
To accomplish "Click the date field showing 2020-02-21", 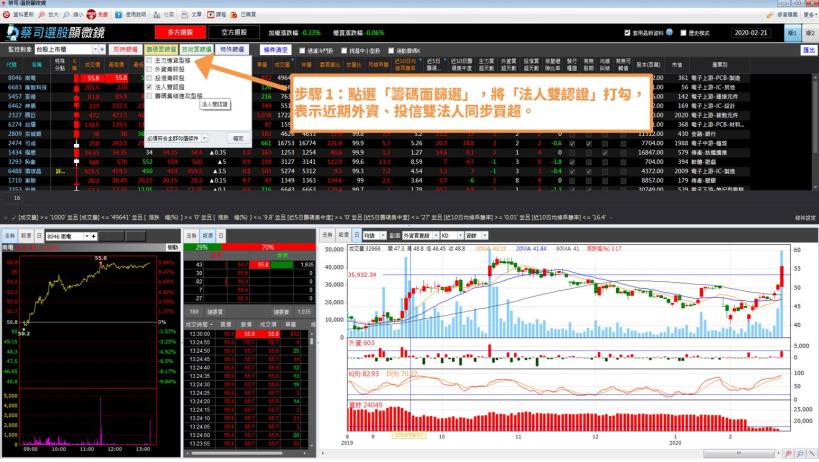I will point(751,33).
